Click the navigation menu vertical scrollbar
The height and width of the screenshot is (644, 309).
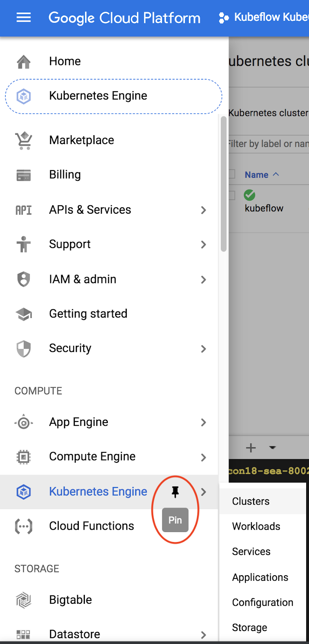(x=224, y=184)
